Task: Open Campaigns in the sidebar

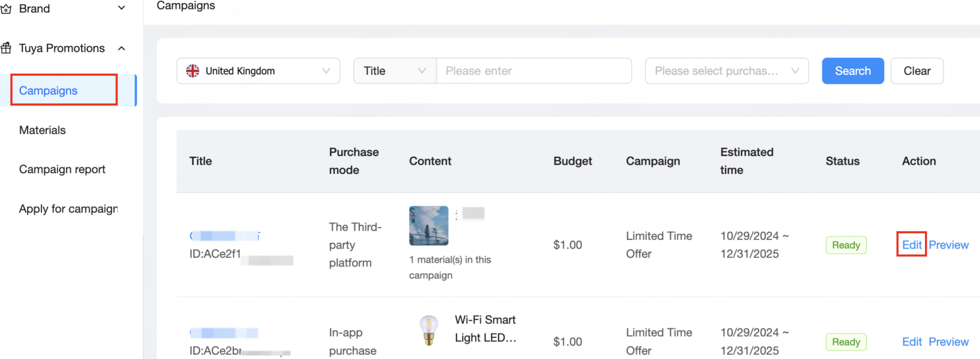Action: (x=48, y=90)
